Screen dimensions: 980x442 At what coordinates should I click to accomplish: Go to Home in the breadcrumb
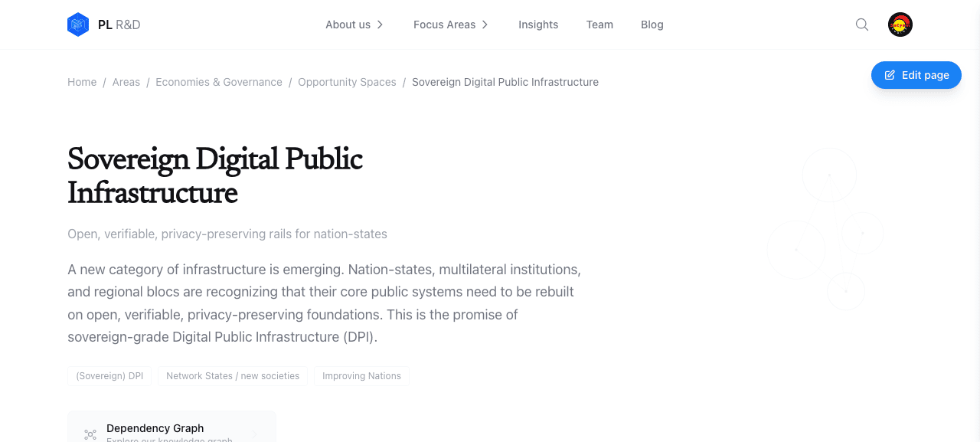82,82
